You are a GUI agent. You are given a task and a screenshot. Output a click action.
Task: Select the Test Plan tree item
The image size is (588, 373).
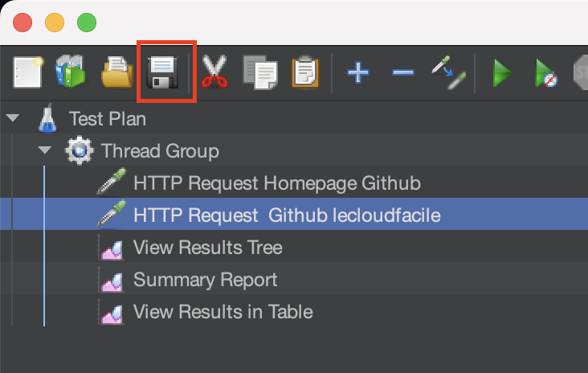[108, 119]
